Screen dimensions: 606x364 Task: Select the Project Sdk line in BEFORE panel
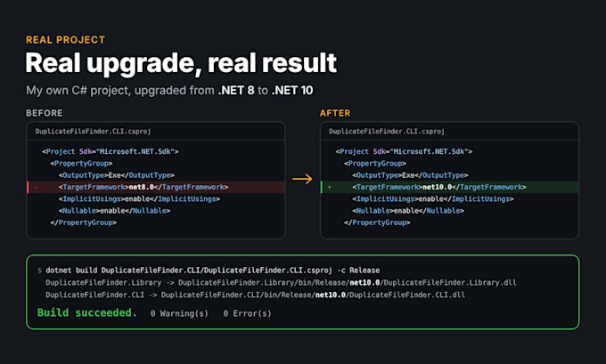click(x=111, y=151)
